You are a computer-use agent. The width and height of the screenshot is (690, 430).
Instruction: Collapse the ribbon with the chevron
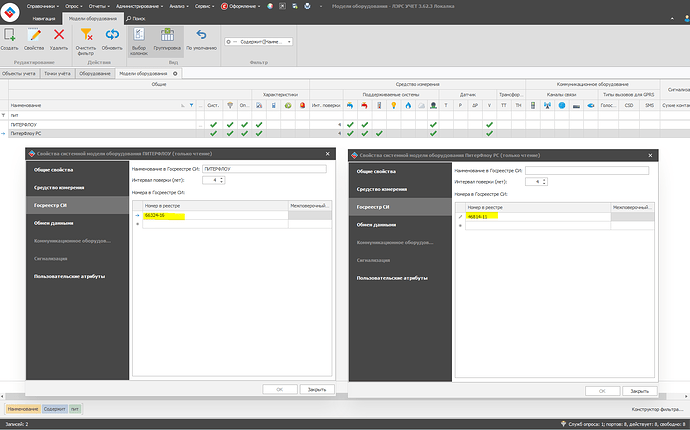tap(672, 18)
